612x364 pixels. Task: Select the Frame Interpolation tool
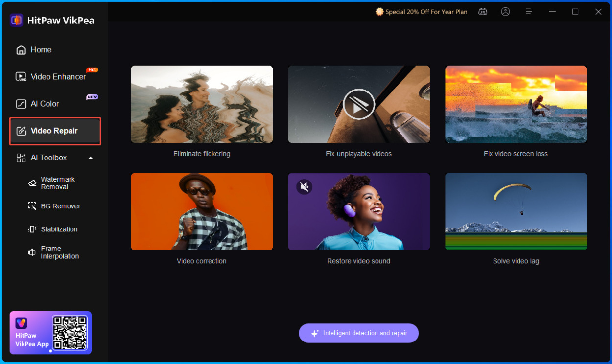pyautogui.click(x=59, y=252)
